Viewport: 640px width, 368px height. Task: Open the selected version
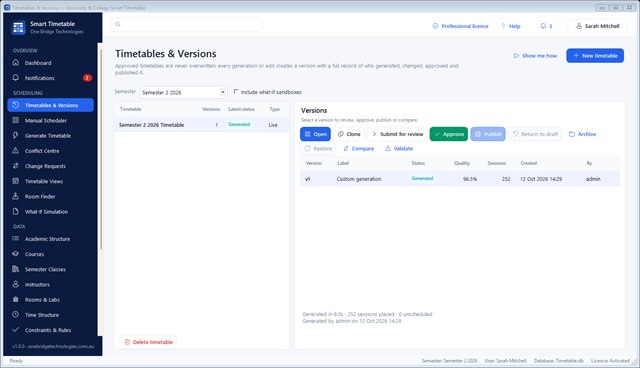tap(316, 134)
